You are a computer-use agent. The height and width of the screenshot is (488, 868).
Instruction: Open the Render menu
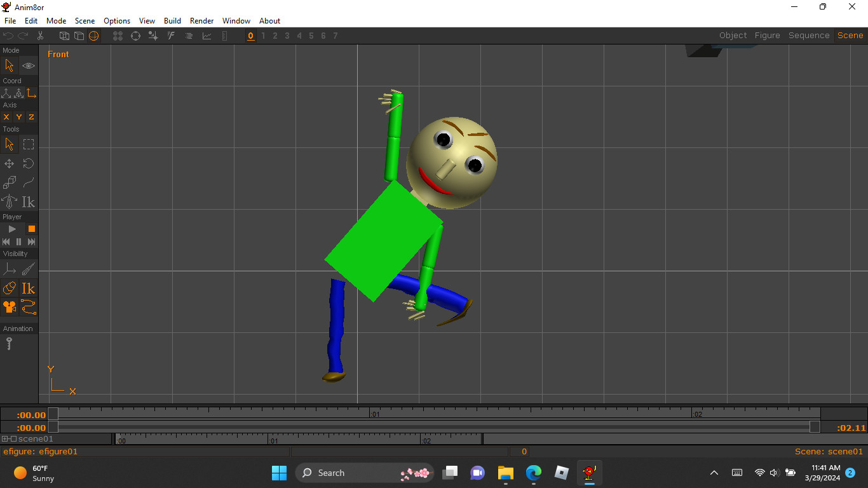[x=201, y=20]
